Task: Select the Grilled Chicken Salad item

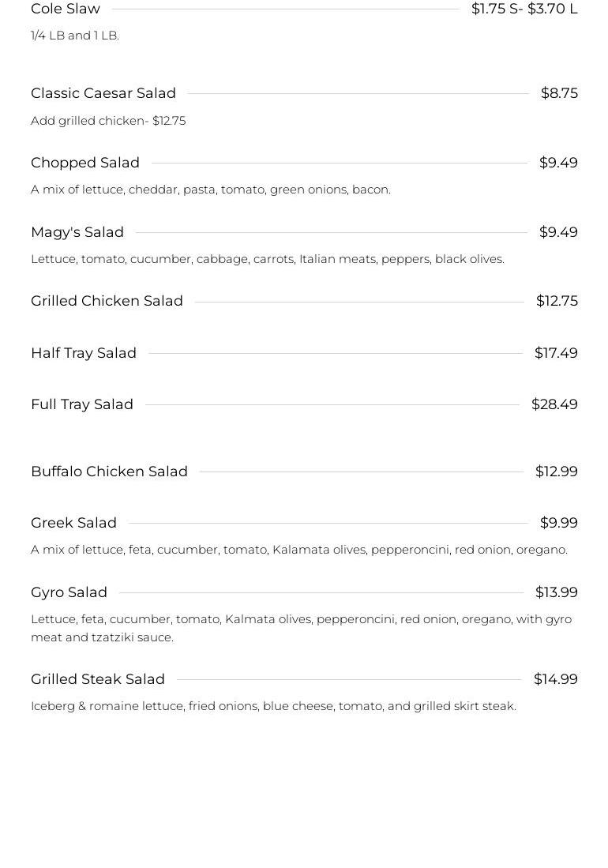Action: point(107,301)
